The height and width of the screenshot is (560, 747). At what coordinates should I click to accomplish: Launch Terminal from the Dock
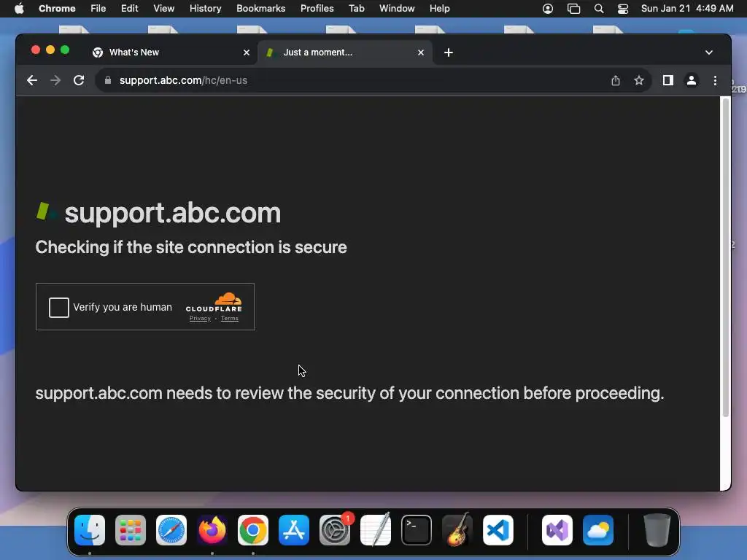(417, 530)
